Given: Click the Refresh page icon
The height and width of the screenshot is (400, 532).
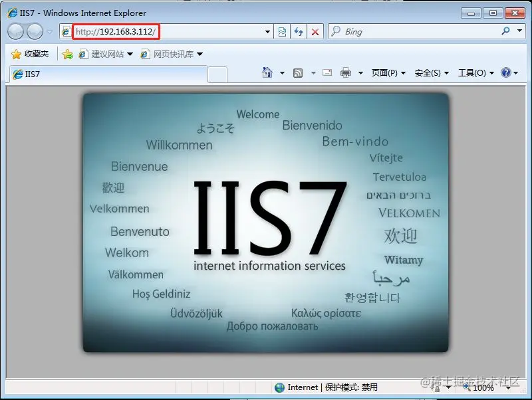Looking at the screenshot, I should pos(299,32).
